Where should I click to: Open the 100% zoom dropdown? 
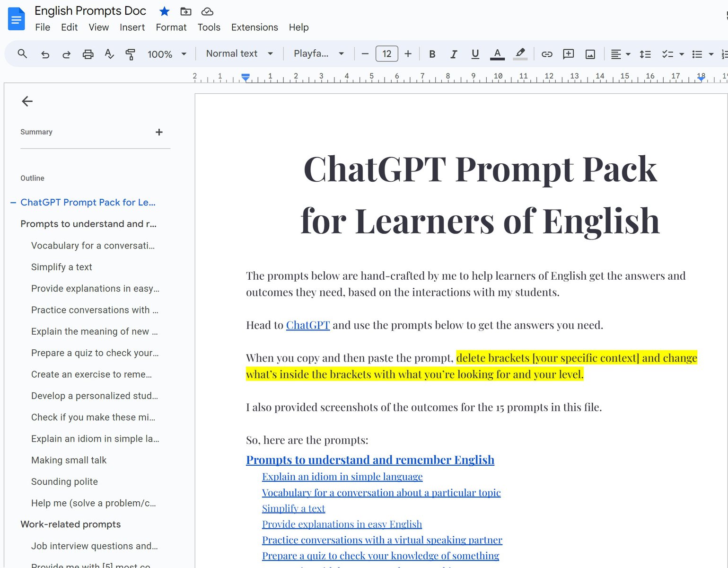[167, 54]
